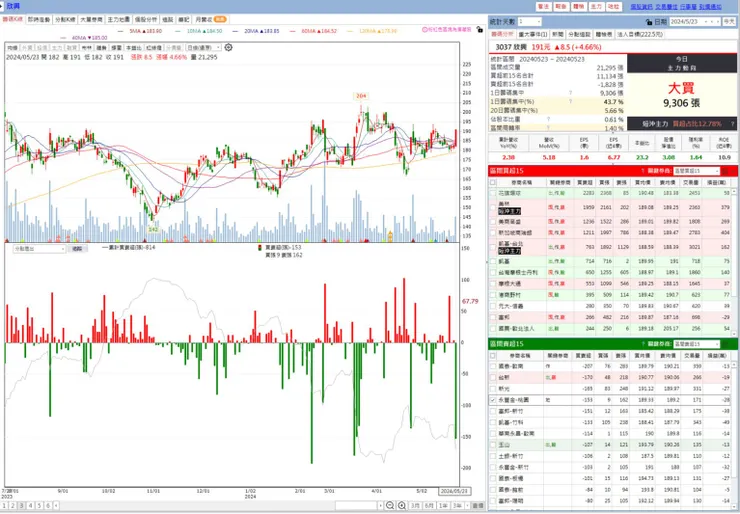Click the lock icon beside 日期
This screenshot has height=514, width=740.
click(x=649, y=22)
